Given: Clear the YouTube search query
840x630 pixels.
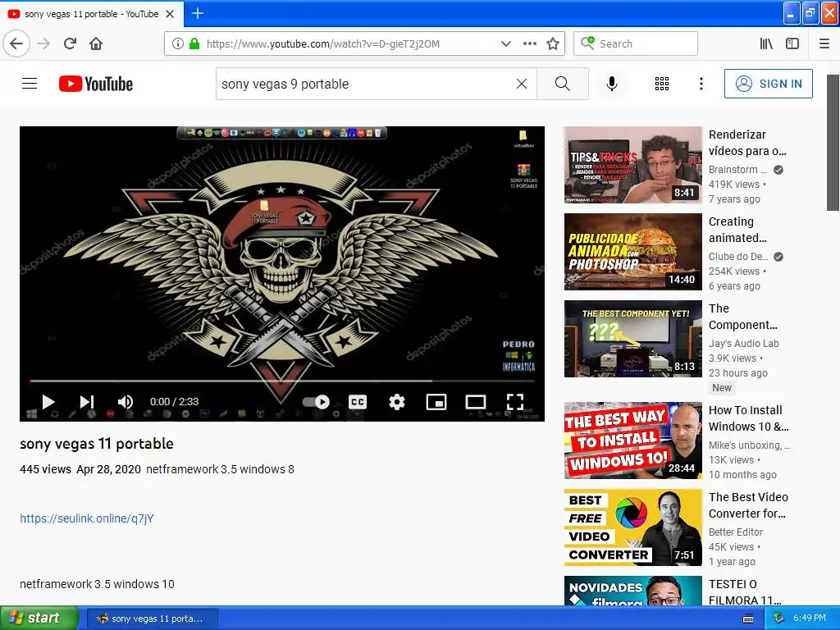Looking at the screenshot, I should pos(521,84).
